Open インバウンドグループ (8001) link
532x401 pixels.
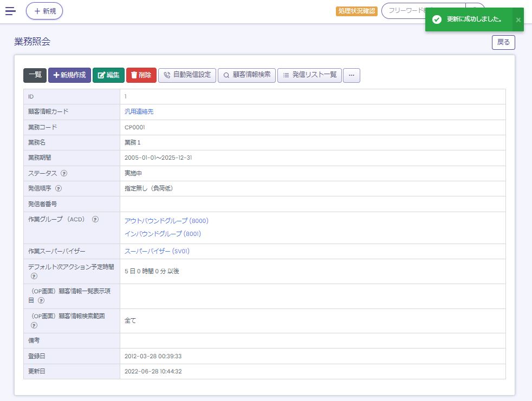[x=163, y=234]
